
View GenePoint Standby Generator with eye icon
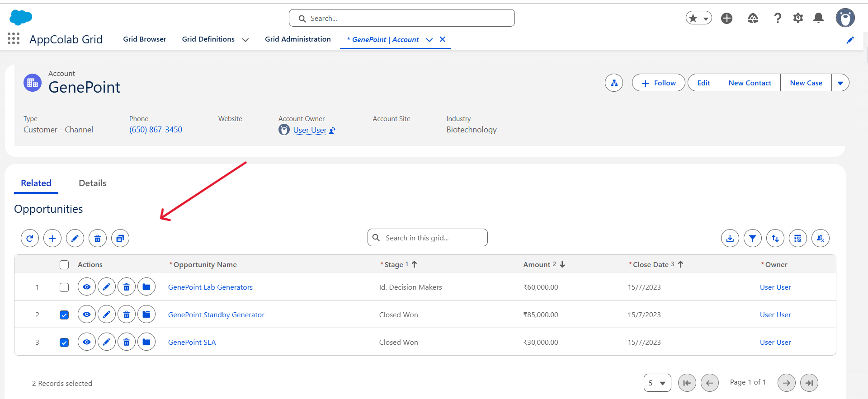pyautogui.click(x=87, y=315)
